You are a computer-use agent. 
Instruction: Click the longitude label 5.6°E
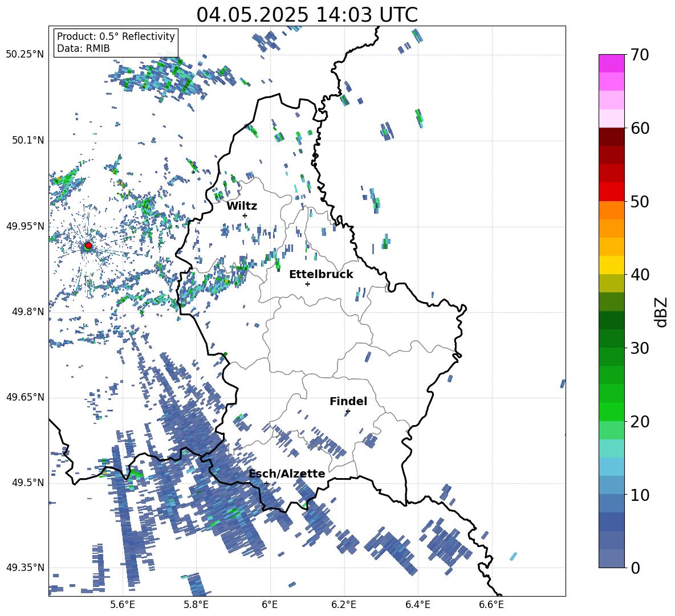pyautogui.click(x=123, y=605)
